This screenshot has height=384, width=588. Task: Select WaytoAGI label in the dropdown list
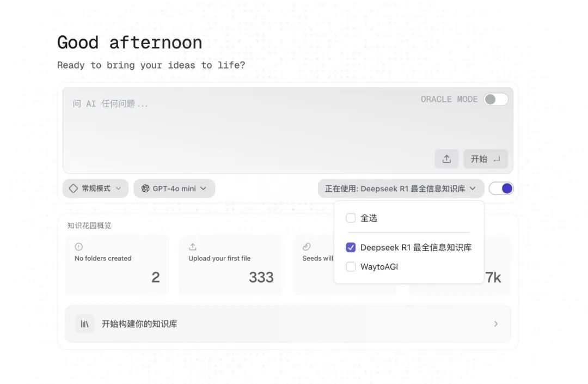379,267
